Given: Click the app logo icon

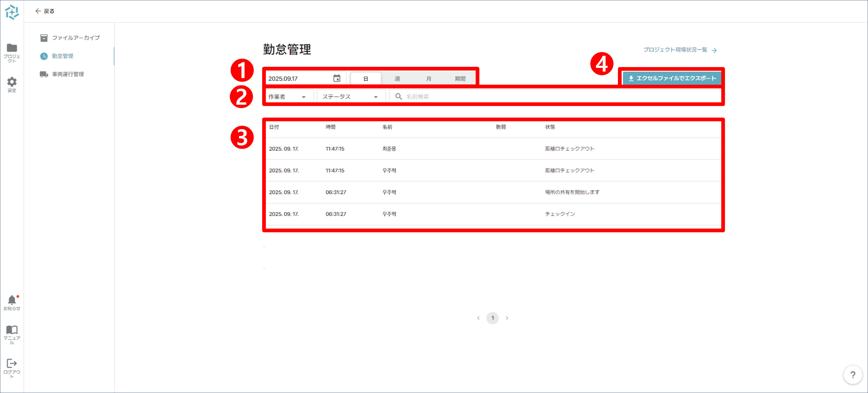Looking at the screenshot, I should pos(12,12).
